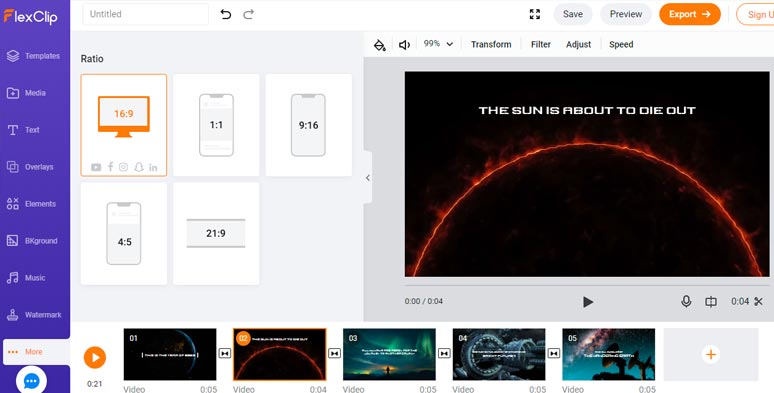The width and height of the screenshot is (774, 393).
Task: Select storyboard clip 03 thumbnail
Action: [389, 354]
